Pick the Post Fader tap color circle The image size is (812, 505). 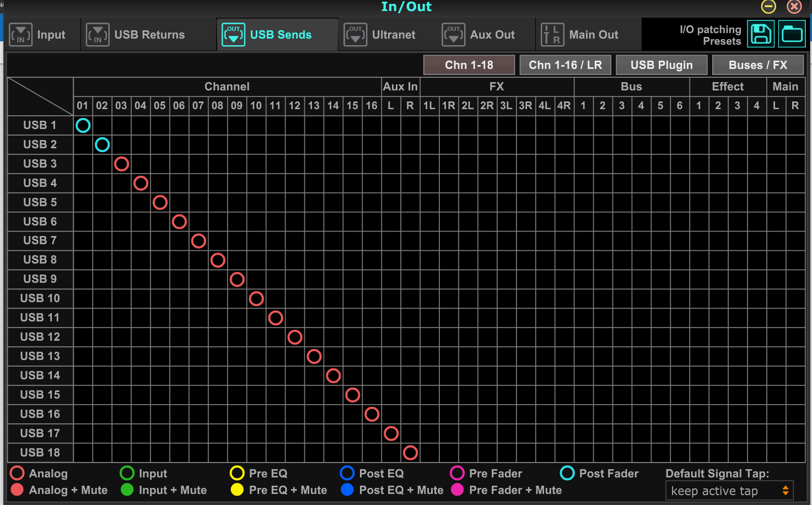coord(567,473)
